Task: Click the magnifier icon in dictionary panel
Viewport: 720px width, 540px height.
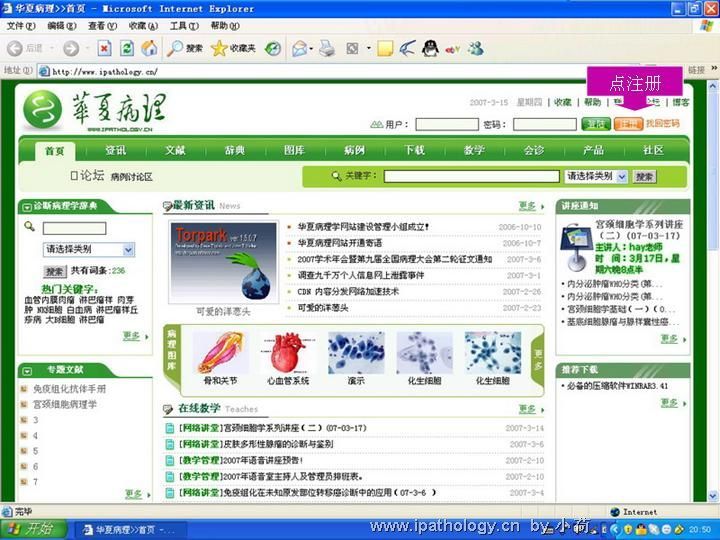Action: (29, 226)
